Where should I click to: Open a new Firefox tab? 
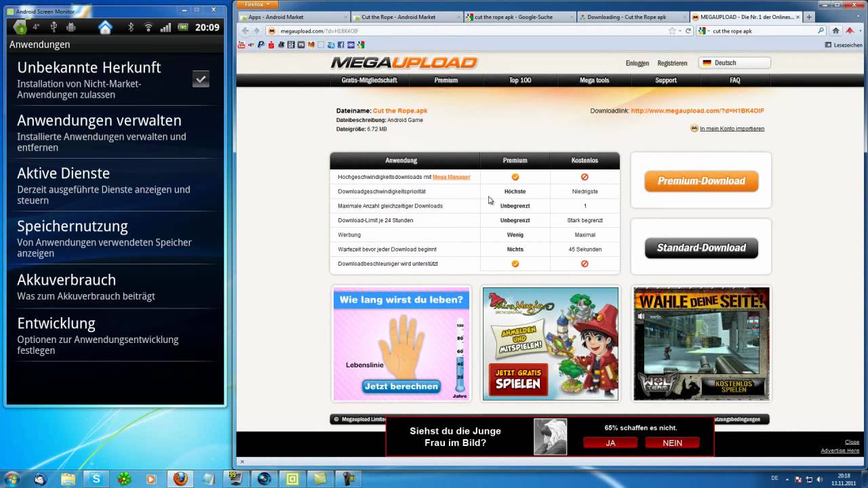[809, 17]
